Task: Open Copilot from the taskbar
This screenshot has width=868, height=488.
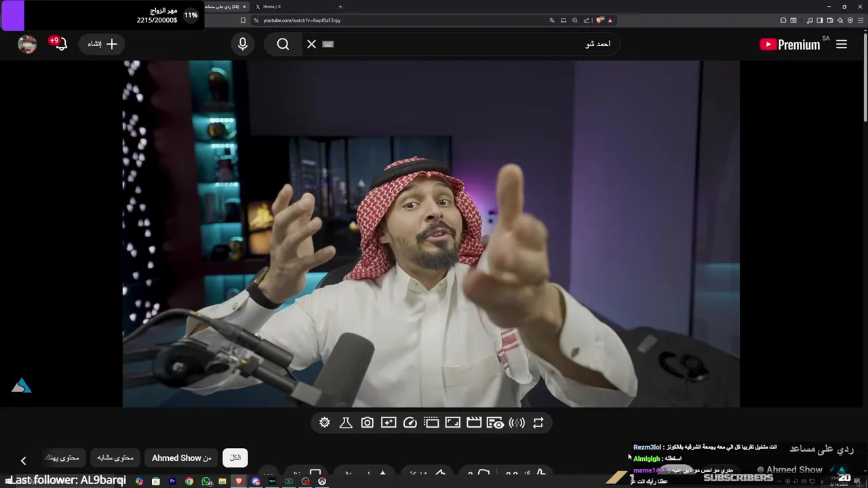Action: coord(139,481)
